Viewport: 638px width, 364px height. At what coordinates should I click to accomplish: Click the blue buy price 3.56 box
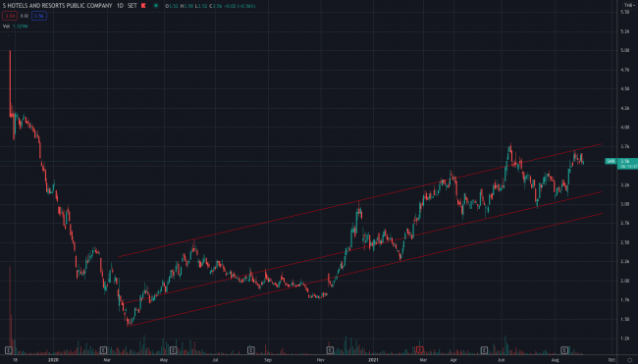(39, 16)
